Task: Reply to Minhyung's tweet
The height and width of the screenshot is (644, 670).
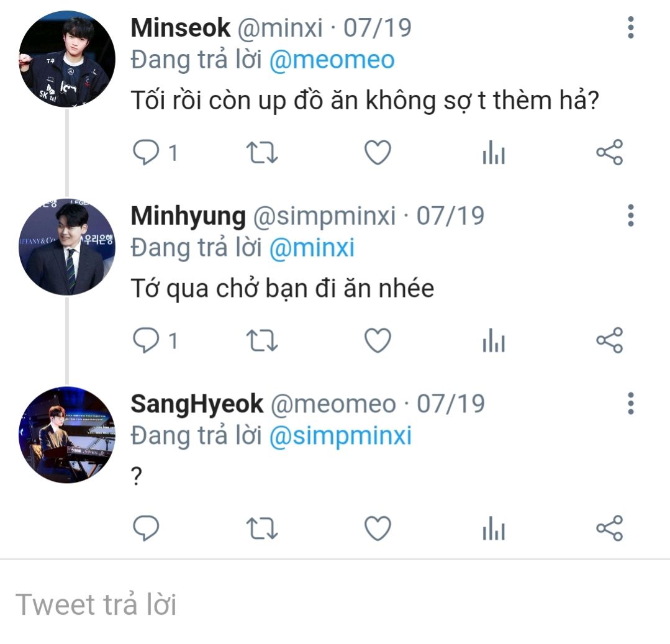Action: click(147, 341)
